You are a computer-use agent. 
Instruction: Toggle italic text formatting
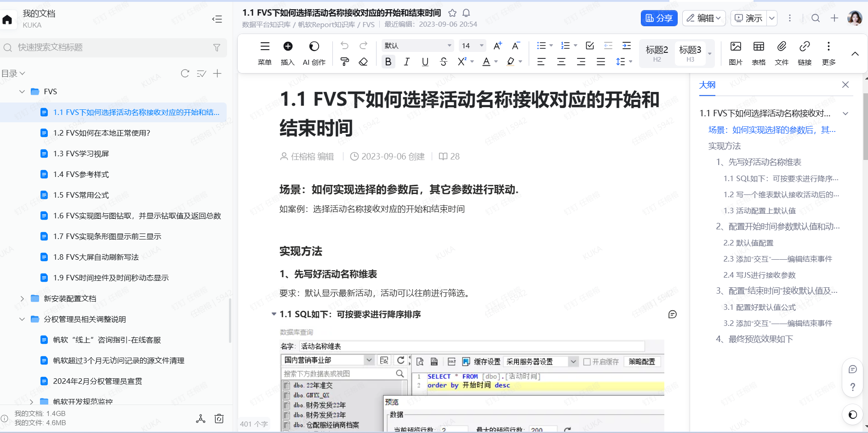[x=406, y=62]
